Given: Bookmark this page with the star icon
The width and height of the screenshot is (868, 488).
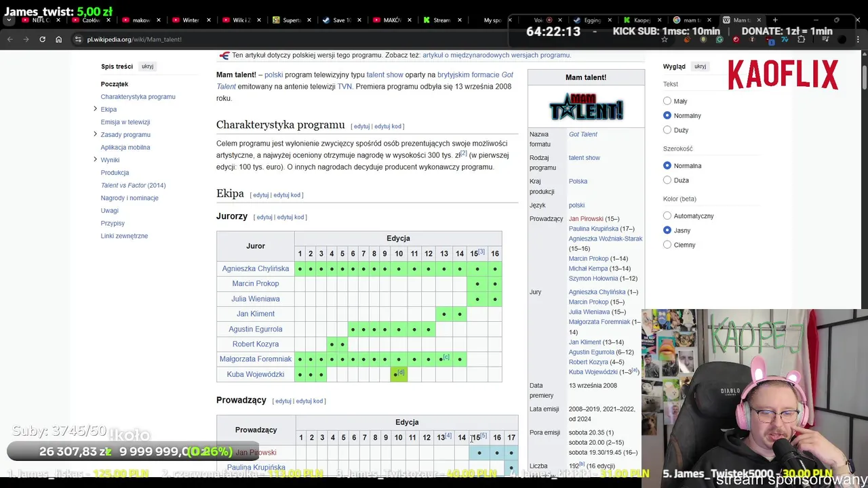Looking at the screenshot, I should tap(665, 39).
